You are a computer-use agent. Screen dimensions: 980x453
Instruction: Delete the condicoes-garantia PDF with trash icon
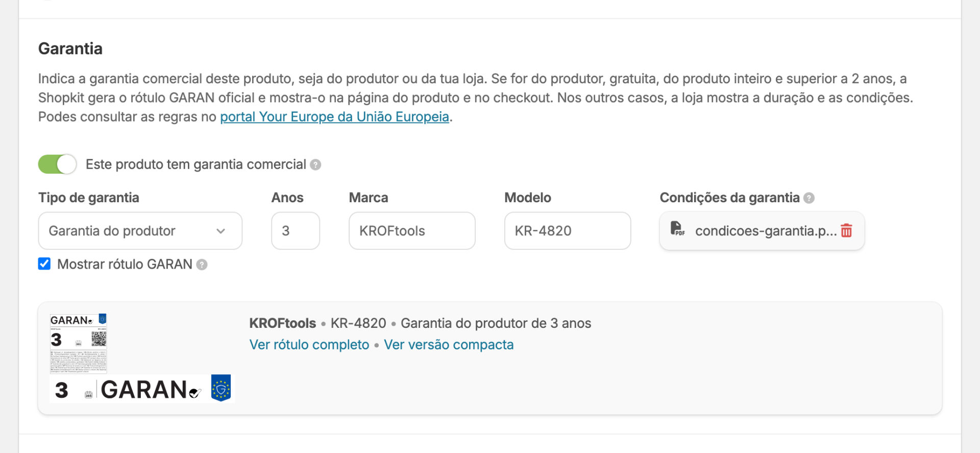(x=846, y=231)
